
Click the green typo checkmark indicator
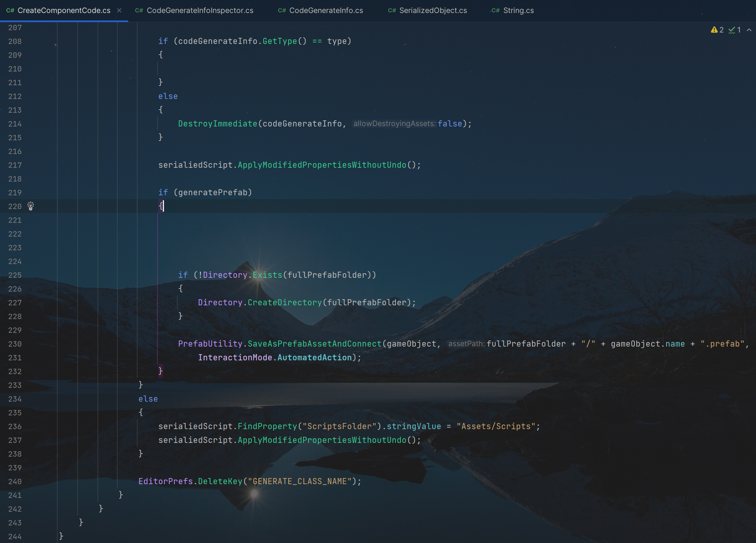[x=732, y=30]
